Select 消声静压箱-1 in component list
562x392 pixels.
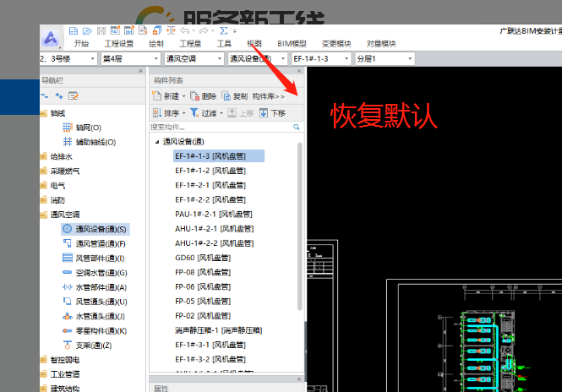pyautogui.click(x=219, y=330)
